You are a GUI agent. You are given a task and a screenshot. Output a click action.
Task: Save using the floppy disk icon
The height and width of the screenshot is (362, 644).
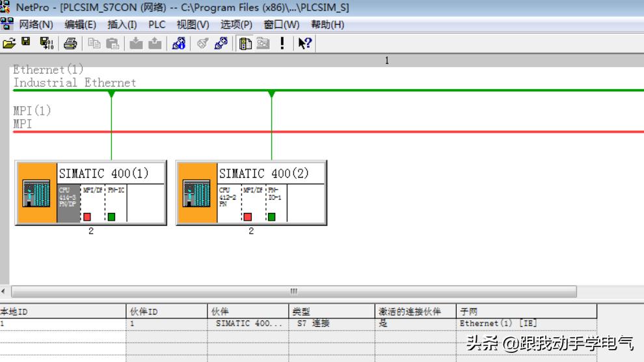[26, 42]
